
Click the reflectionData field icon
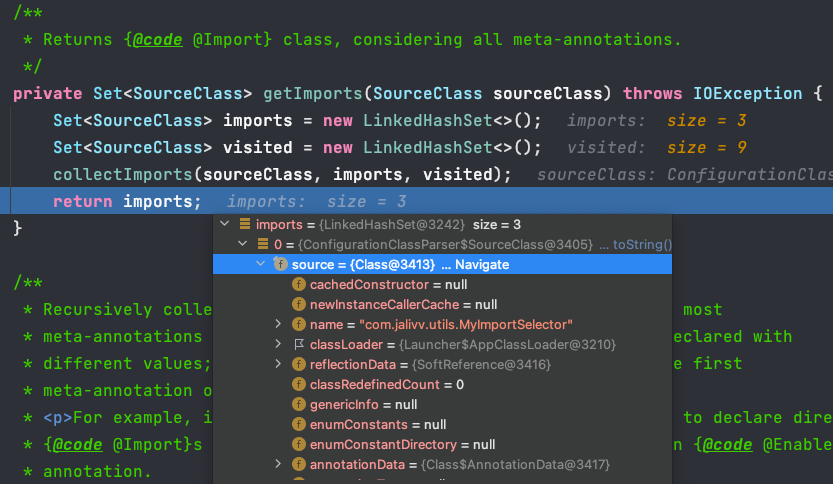pyautogui.click(x=299, y=364)
